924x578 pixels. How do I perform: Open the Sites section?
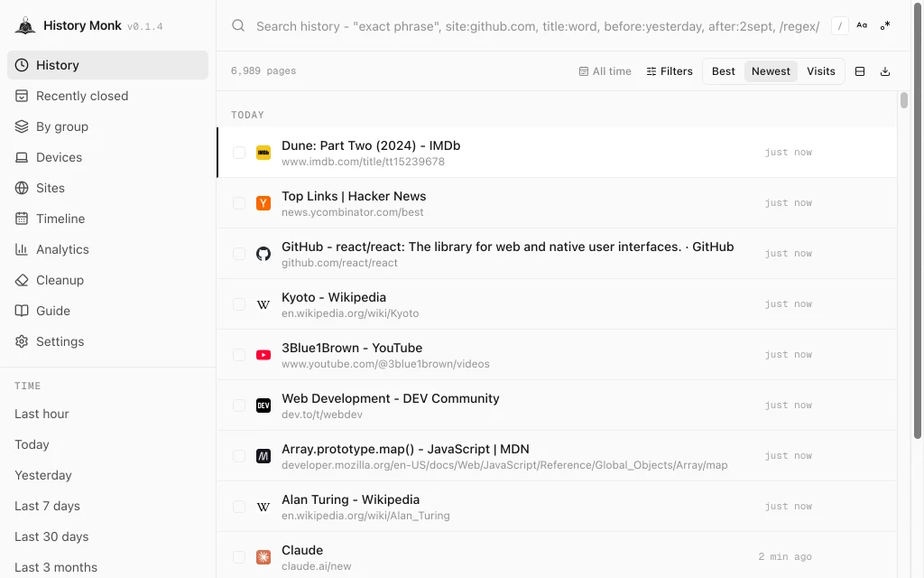pyautogui.click(x=108, y=188)
